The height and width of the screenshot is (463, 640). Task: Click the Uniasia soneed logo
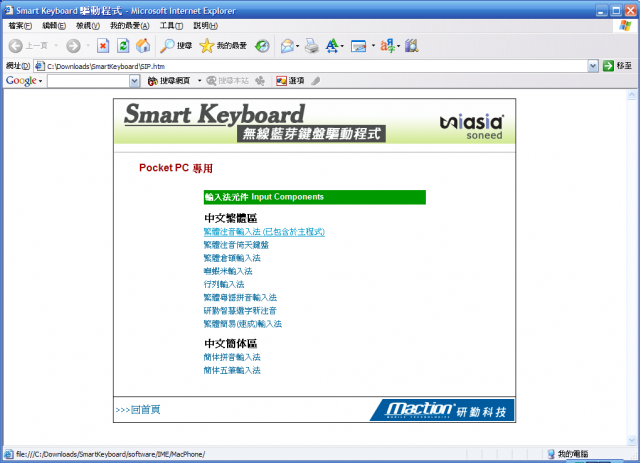click(x=472, y=127)
